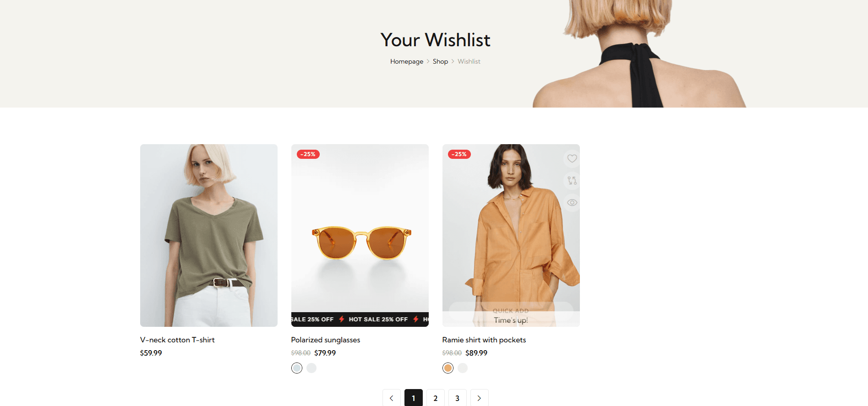Open the V-neck T-shirt product image

209,235
